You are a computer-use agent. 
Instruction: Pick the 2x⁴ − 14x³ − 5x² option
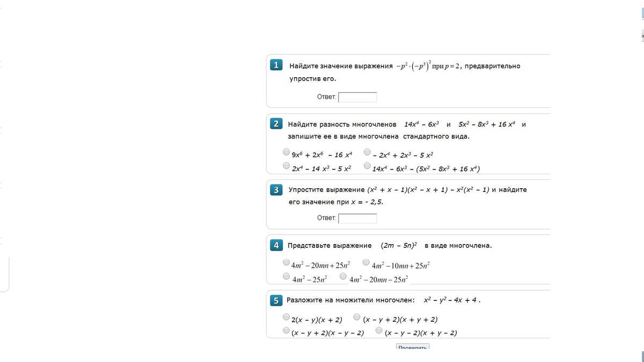287,166
